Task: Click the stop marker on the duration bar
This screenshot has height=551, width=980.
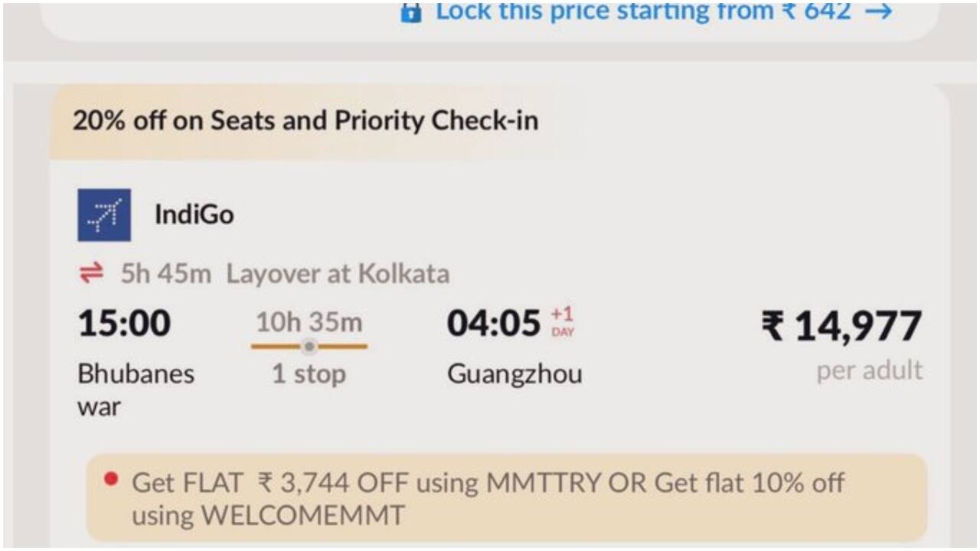Action: click(x=309, y=347)
